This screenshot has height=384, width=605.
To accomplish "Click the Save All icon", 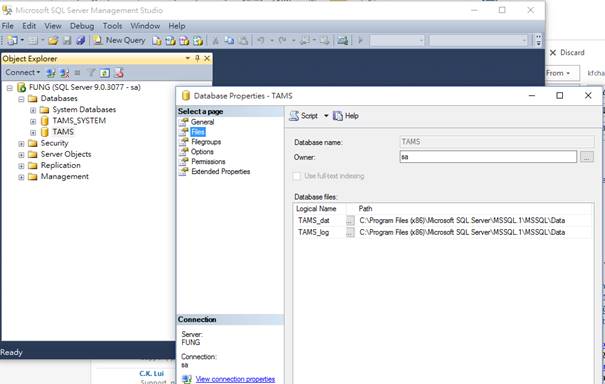I will tap(81, 40).
